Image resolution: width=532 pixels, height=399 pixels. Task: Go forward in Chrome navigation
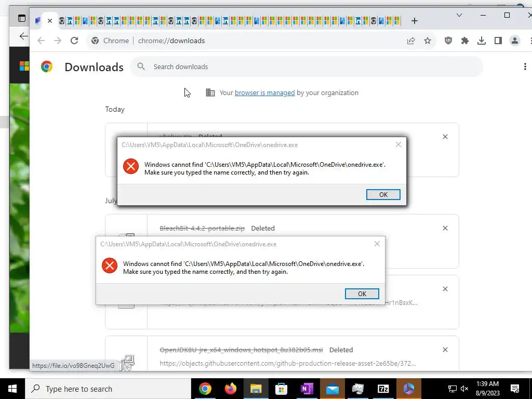point(58,41)
